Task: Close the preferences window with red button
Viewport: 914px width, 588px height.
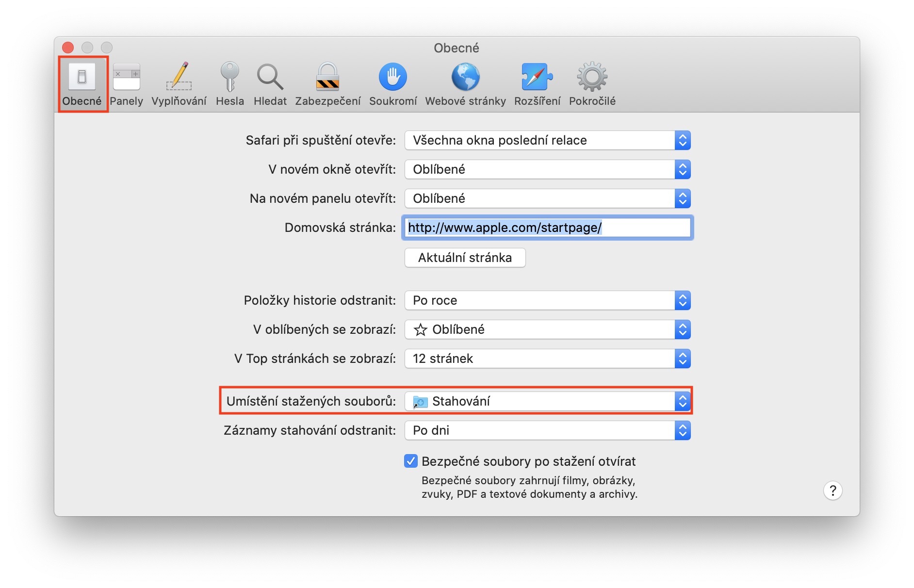Action: [68, 47]
